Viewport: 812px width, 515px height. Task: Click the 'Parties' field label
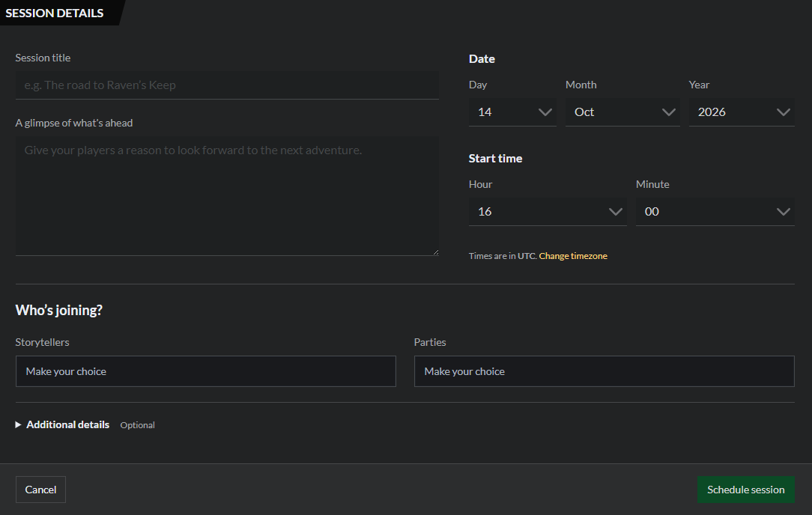pos(430,342)
